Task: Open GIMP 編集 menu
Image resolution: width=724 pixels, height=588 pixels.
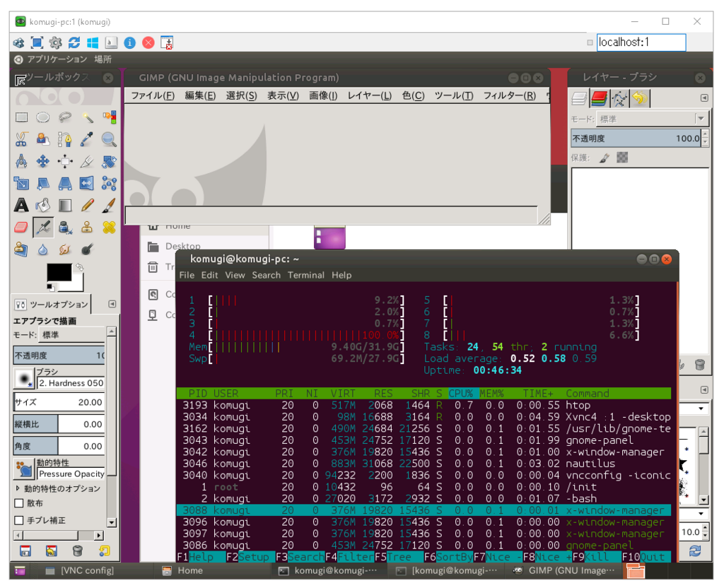Action: (200, 95)
